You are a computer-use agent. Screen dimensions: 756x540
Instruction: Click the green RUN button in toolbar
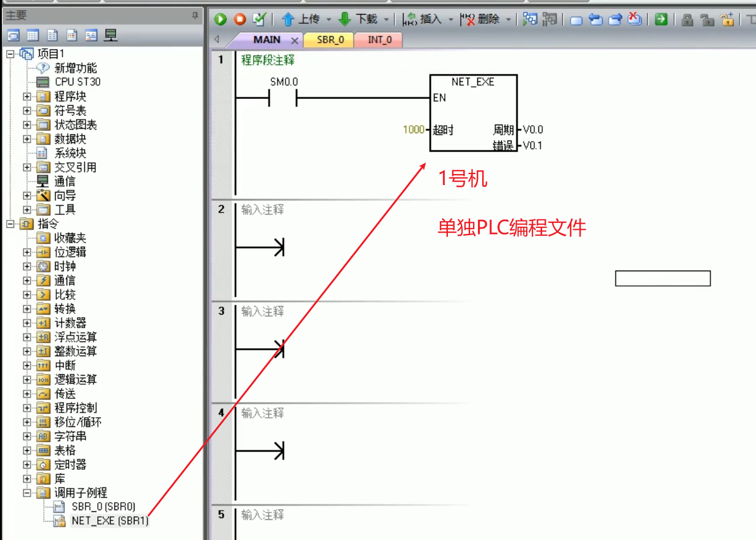(221, 20)
